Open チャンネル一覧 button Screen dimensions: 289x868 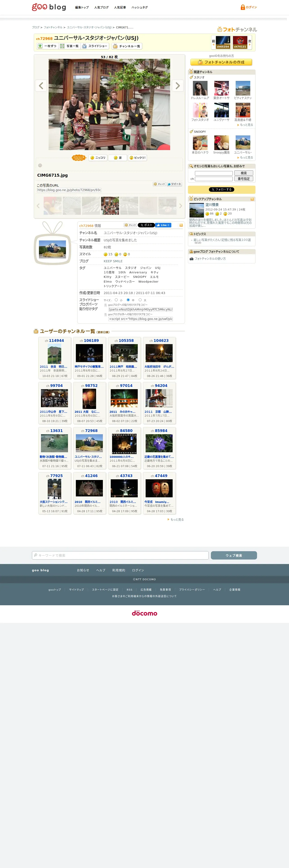127,46
